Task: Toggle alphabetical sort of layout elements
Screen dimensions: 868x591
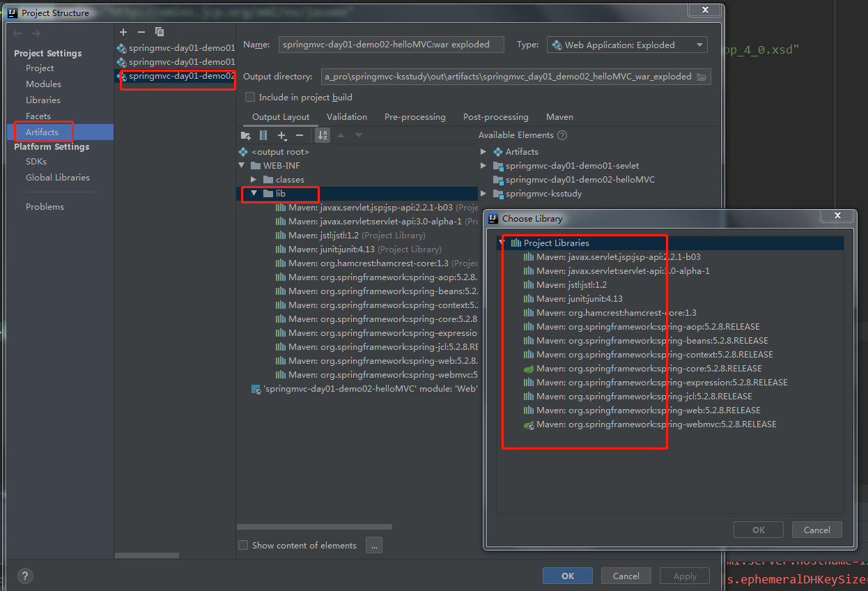Action: point(323,135)
